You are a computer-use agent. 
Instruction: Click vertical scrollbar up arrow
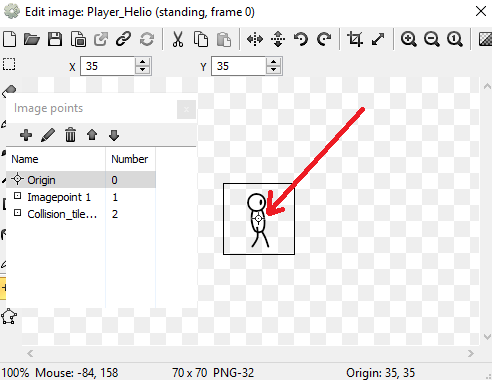(x=487, y=86)
